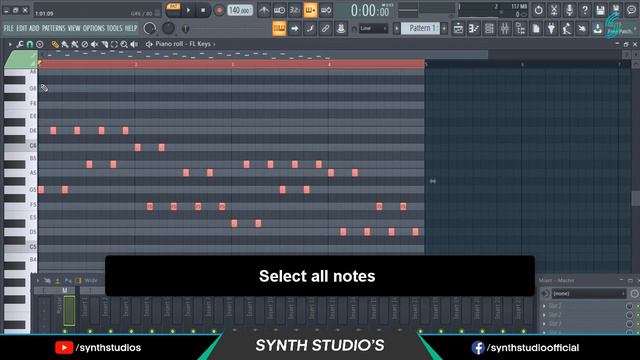Click the download content library icon
Viewport: 640px width, 360px height.
[598, 29]
